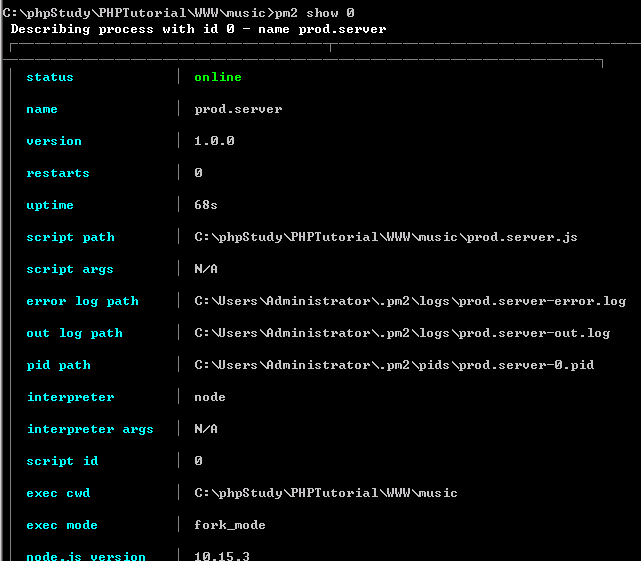Click the green 'online' status value
The image size is (641, 561).
tap(218, 77)
